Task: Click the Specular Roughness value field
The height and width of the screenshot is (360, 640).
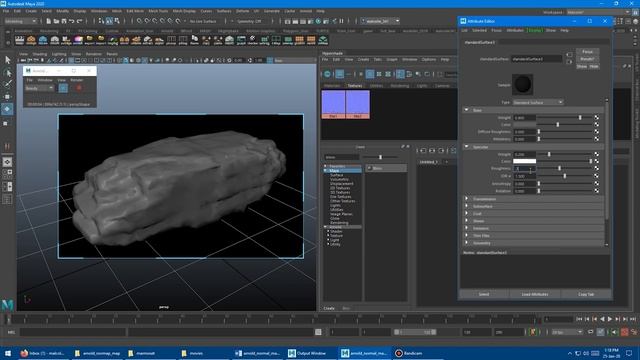Action: click(x=524, y=169)
